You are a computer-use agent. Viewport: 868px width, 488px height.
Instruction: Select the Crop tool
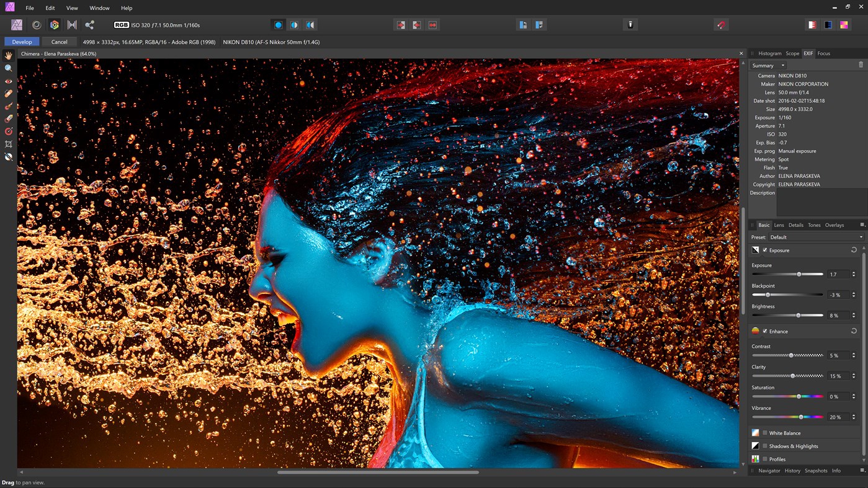click(8, 144)
